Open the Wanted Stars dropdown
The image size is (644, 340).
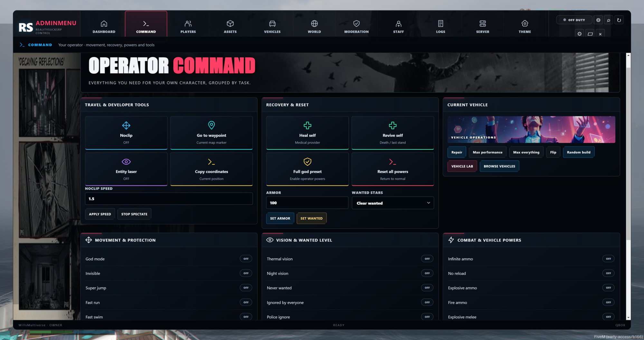click(393, 203)
